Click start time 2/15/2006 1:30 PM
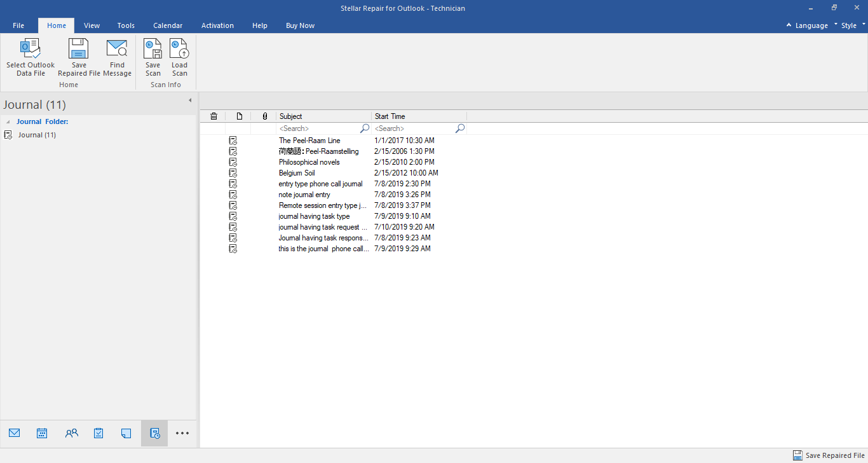Image resolution: width=868 pixels, height=463 pixels. pos(405,151)
